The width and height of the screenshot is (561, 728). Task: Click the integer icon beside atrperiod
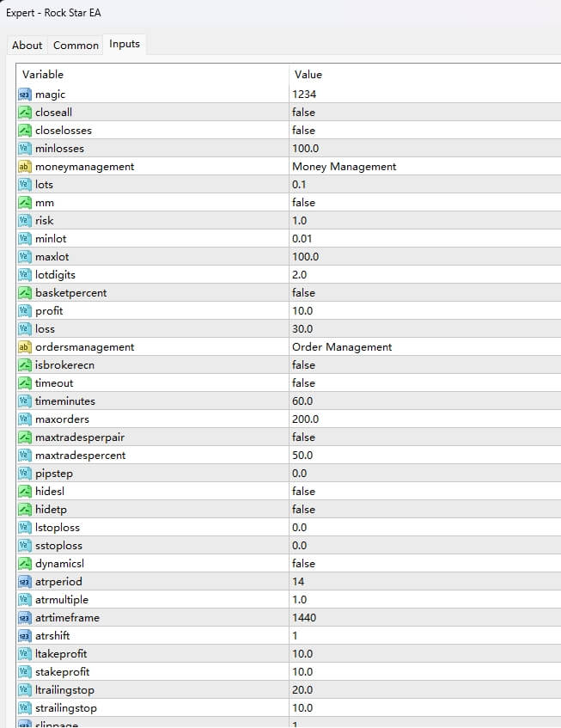(25, 582)
